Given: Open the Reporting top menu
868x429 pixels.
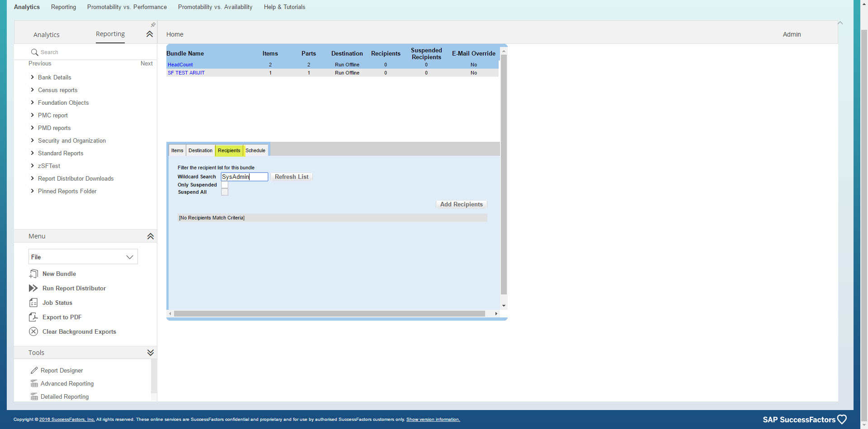Looking at the screenshot, I should 63,7.
